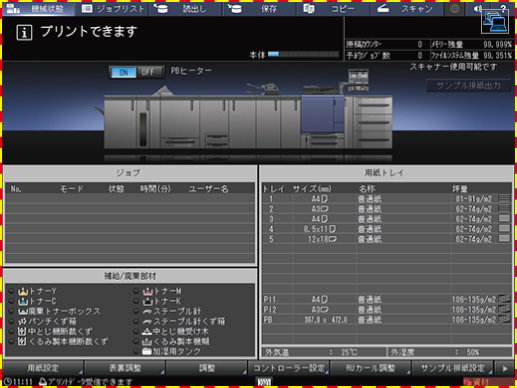Click the Toner C (トナーC) status indicator

point(12,301)
